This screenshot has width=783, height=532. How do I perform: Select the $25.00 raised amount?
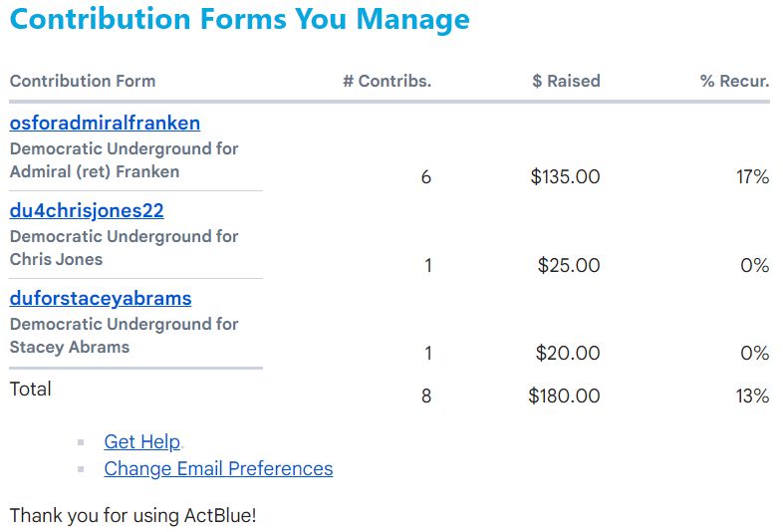pyautogui.click(x=569, y=266)
